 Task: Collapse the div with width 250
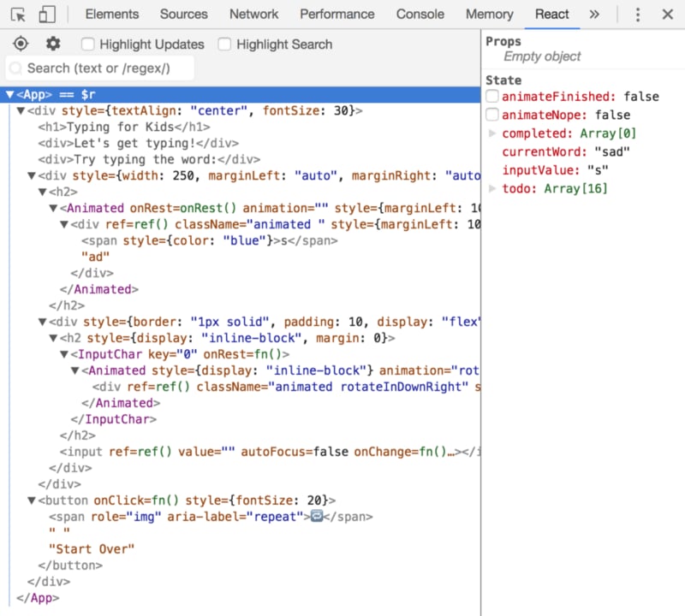click(x=32, y=175)
